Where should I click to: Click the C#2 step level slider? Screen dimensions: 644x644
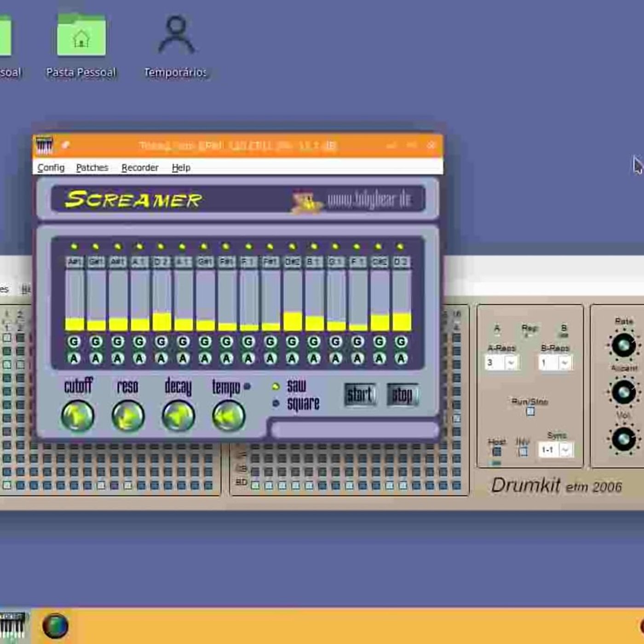(x=380, y=300)
